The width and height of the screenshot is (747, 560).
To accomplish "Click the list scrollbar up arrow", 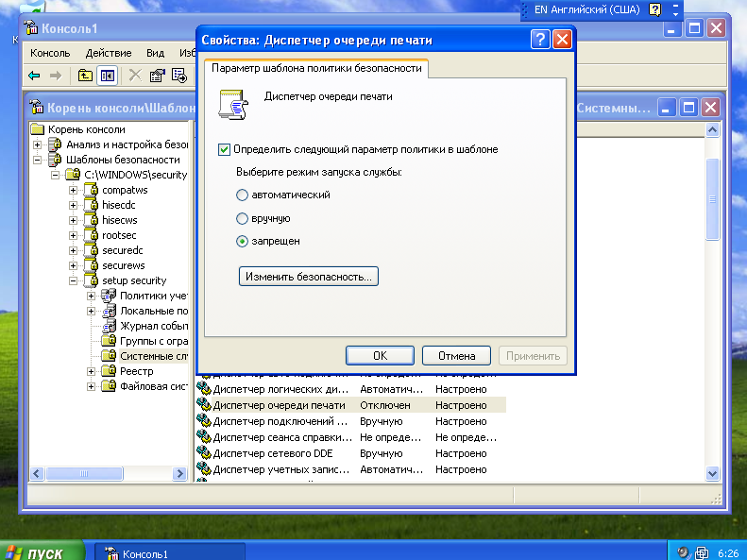I will (712, 129).
